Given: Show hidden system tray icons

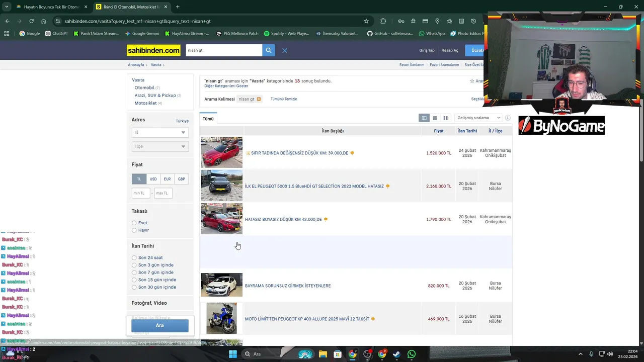Looking at the screenshot, I should (581, 354).
